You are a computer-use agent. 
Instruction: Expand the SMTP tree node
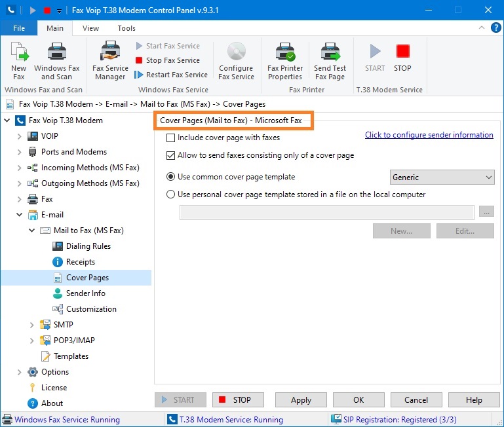pos(31,325)
